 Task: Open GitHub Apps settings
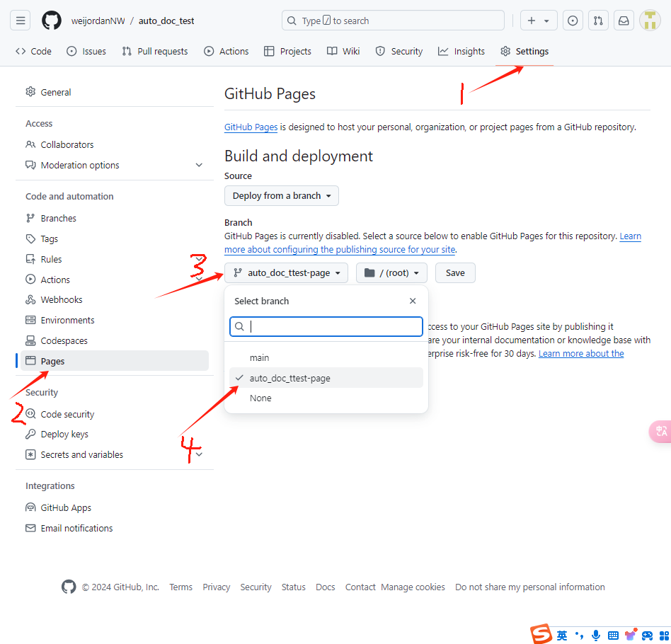114,507
